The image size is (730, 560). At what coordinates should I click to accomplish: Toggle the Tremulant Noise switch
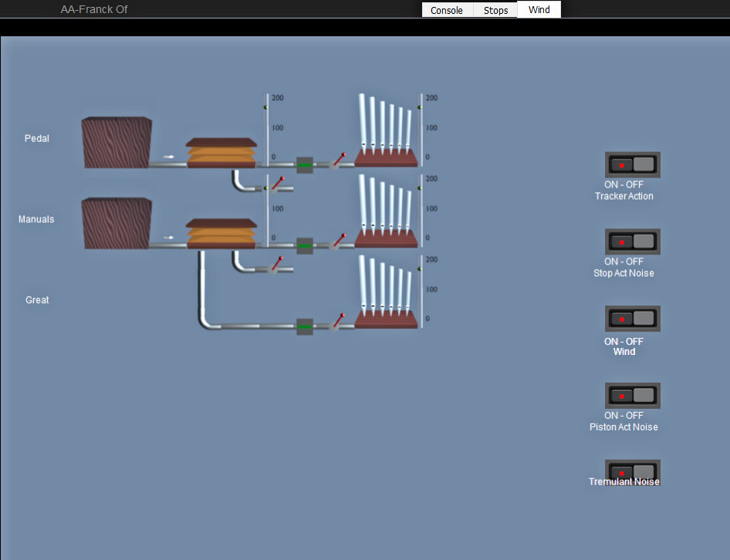point(632,471)
